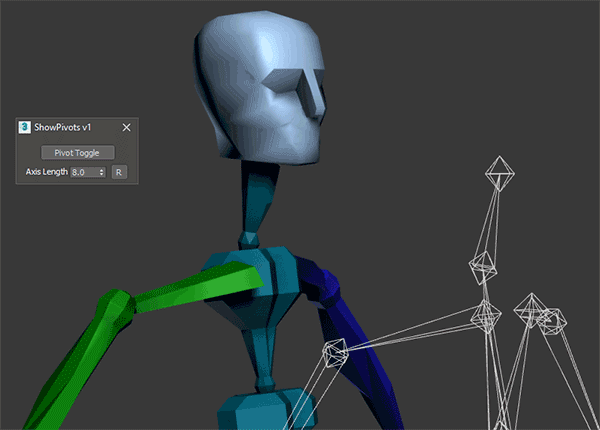
Task: Select the lower spine bone below chest
Action: pyautogui.click(x=261, y=365)
